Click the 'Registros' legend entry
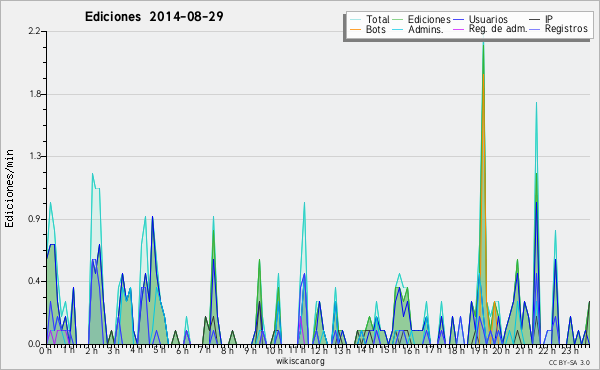 point(566,29)
